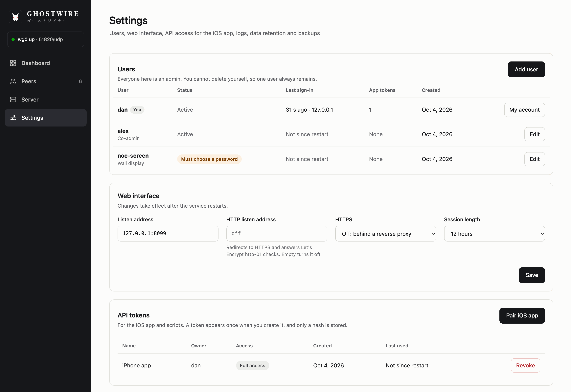Click the Last used column header
This screenshot has height=392, width=571.
[397, 346]
